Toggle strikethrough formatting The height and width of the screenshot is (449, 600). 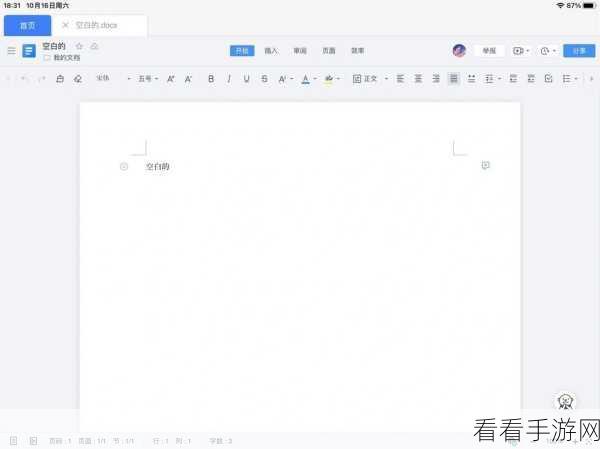pyautogui.click(x=264, y=79)
